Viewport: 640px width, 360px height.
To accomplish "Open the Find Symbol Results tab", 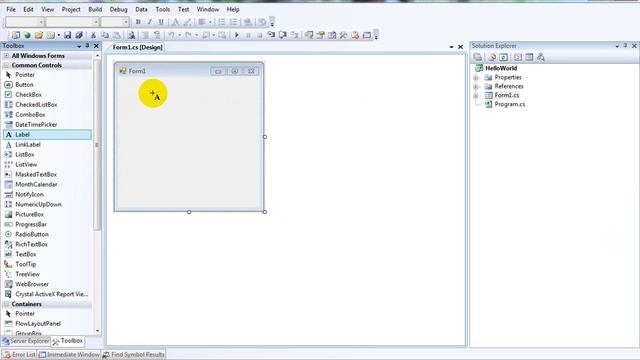I will click(133, 355).
